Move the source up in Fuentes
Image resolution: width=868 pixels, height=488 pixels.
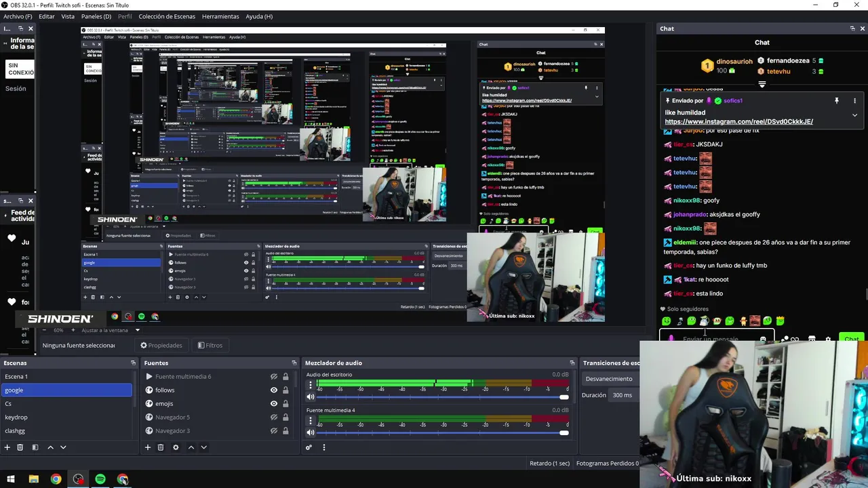point(191,447)
